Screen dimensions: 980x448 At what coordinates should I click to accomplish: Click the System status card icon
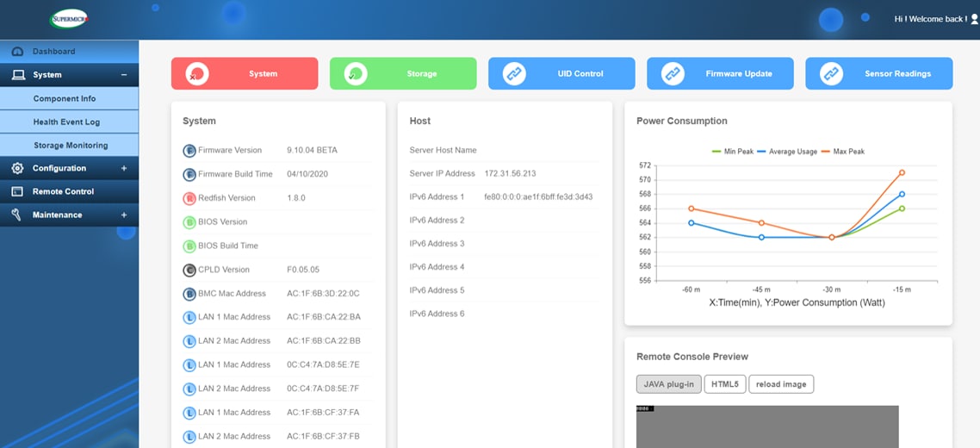[x=197, y=74]
